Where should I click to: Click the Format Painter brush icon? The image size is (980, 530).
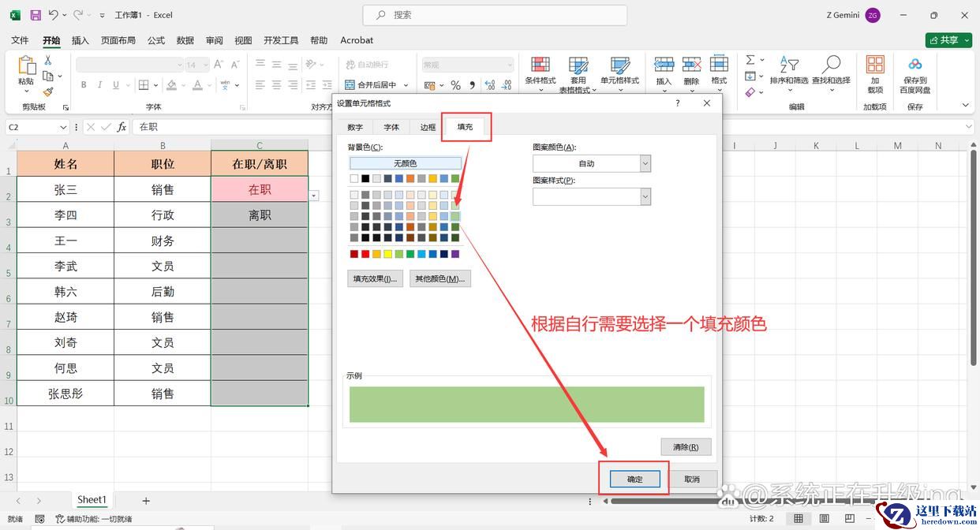(x=48, y=92)
